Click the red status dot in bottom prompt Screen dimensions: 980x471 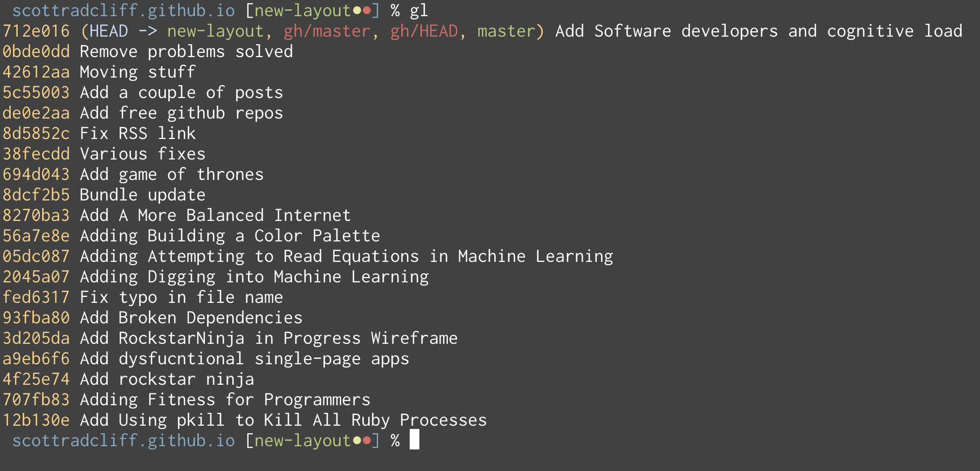367,441
